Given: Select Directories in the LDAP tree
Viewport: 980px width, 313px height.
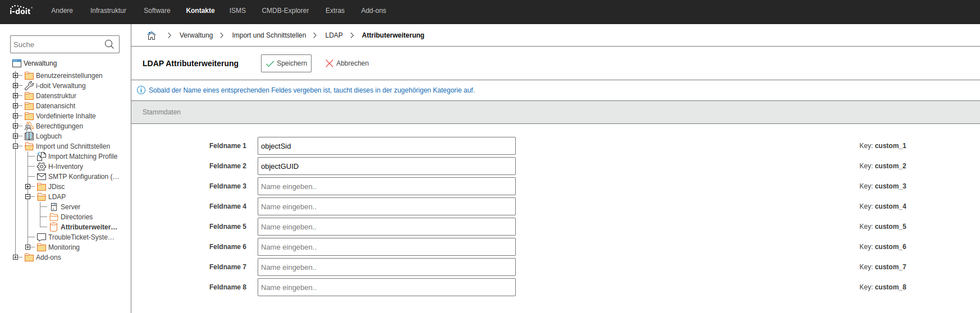Looking at the screenshot, I should pyautogui.click(x=76, y=217).
